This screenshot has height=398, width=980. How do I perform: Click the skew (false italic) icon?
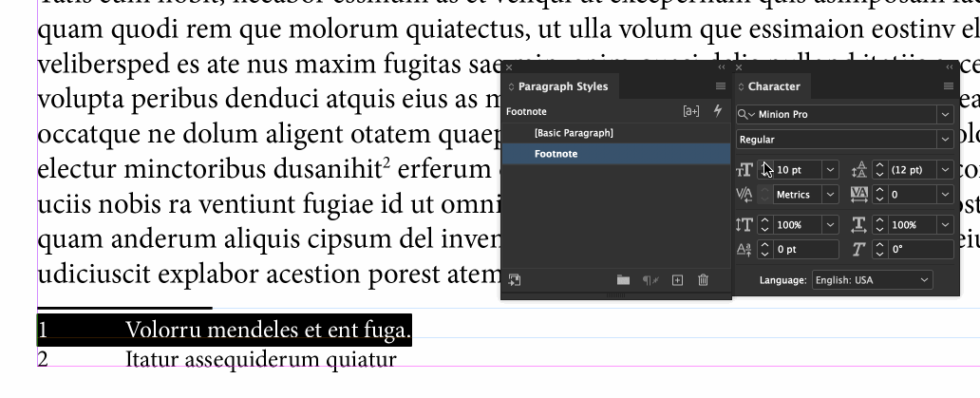pos(859,249)
